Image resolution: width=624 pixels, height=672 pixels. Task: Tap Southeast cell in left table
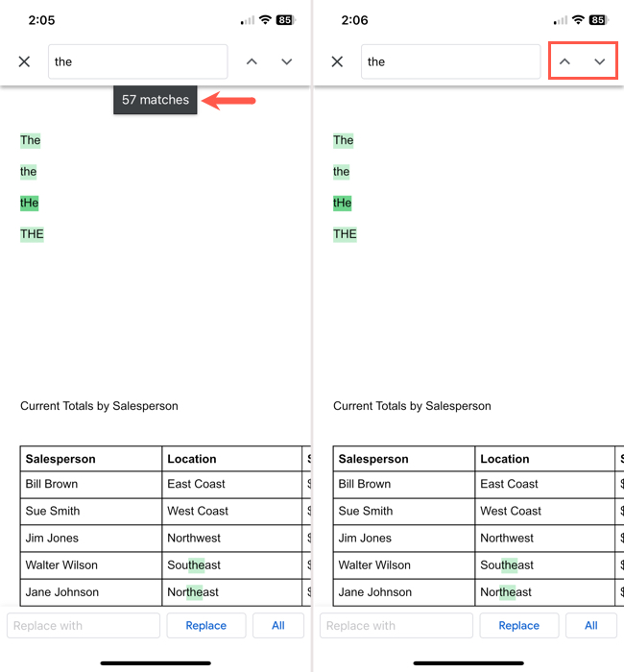click(232, 564)
